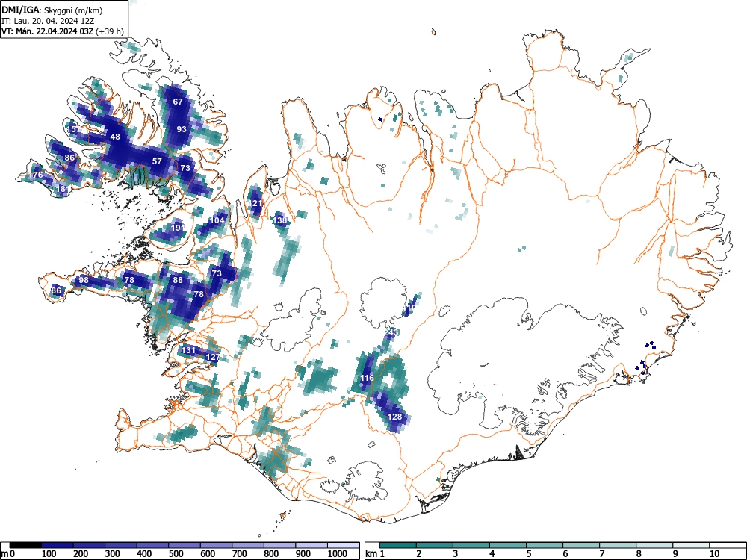This screenshot has width=747, height=560.
Task: Click the '600' legend label
Action: pyautogui.click(x=208, y=554)
